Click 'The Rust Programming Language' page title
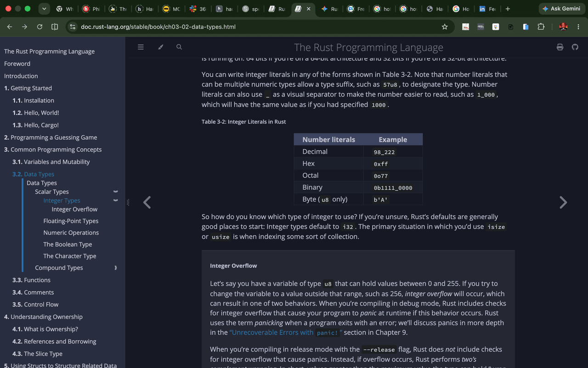588x368 pixels. [x=368, y=47]
